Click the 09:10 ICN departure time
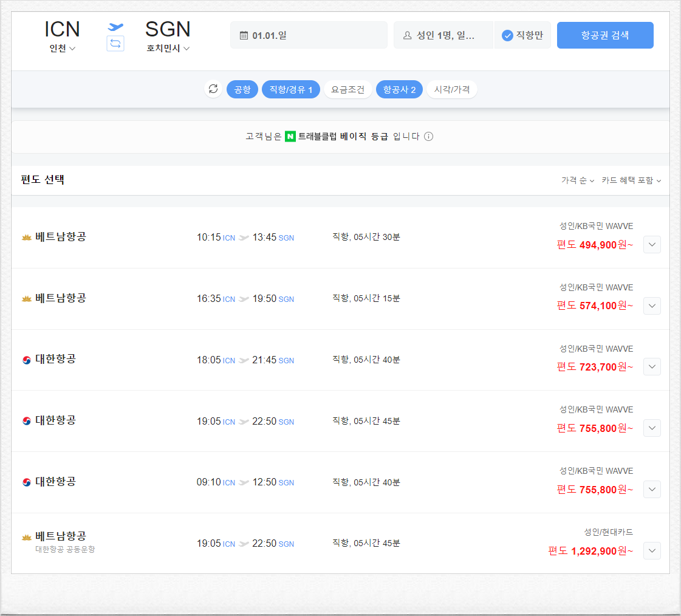Screen dimensions: 681x616 (216, 482)
